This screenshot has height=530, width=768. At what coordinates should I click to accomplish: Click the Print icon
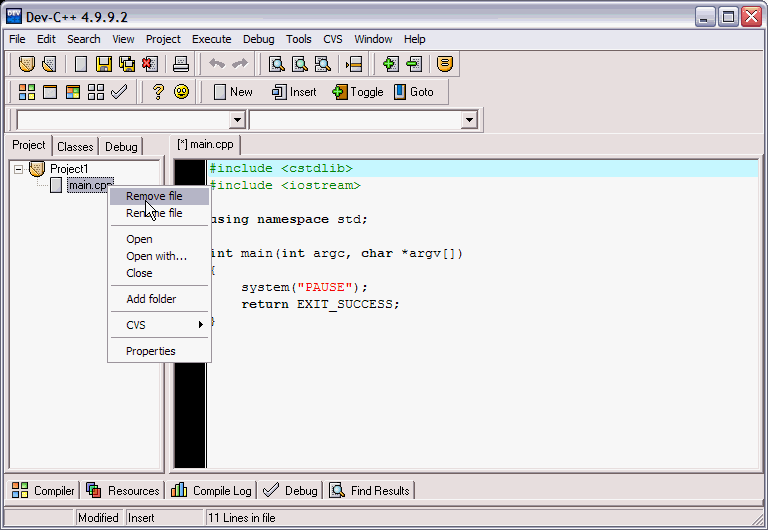click(x=181, y=64)
